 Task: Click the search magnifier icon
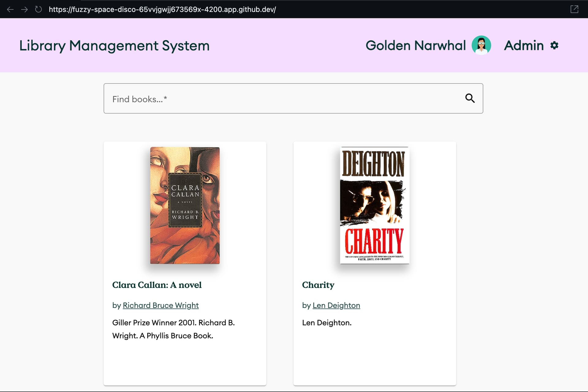[470, 98]
